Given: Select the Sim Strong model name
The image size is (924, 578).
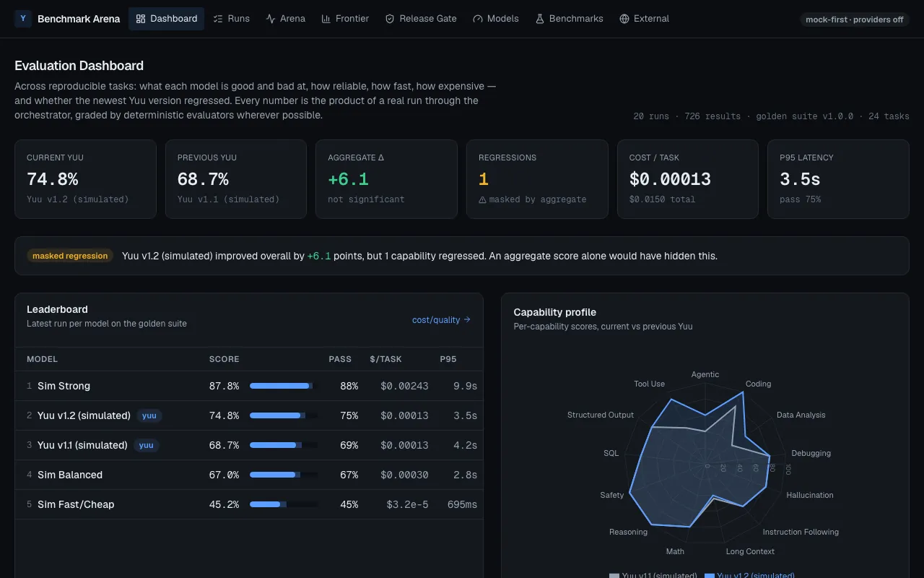Looking at the screenshot, I should click(64, 386).
